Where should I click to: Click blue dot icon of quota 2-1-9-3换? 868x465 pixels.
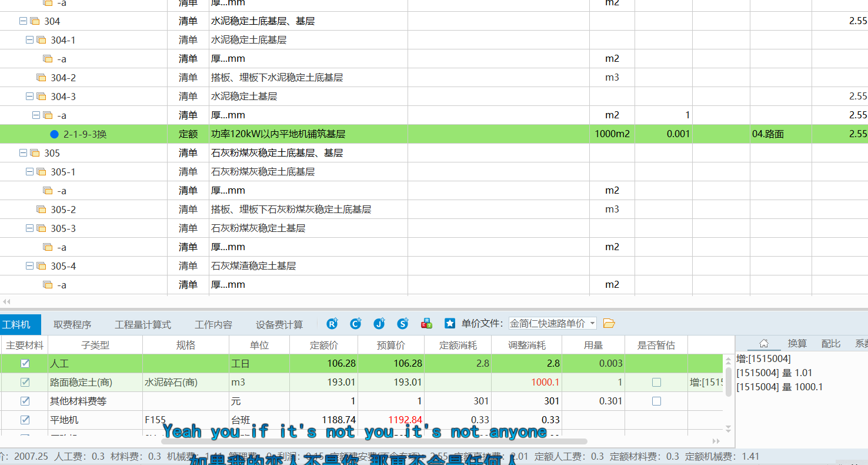point(55,134)
